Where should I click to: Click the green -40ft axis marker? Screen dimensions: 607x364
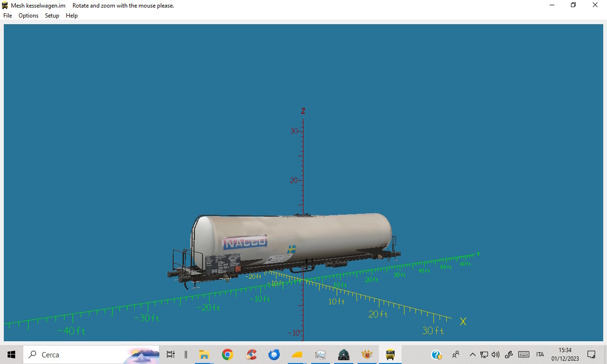[71, 331]
